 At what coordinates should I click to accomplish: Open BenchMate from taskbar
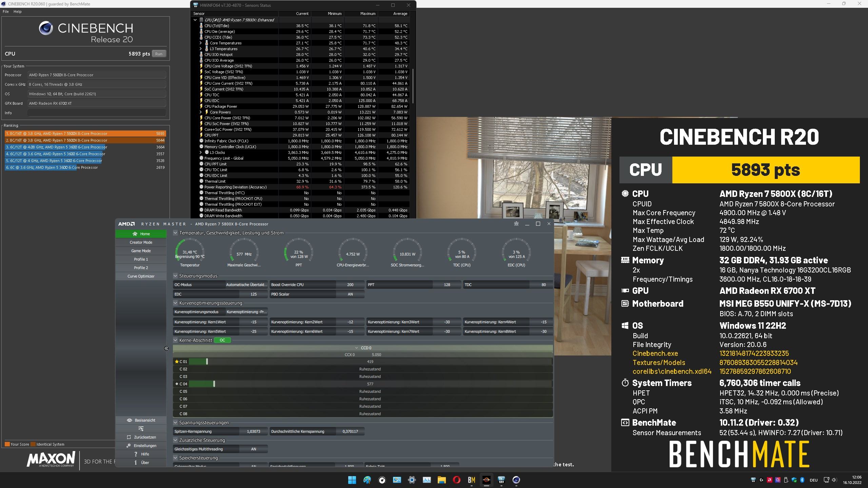point(471,480)
